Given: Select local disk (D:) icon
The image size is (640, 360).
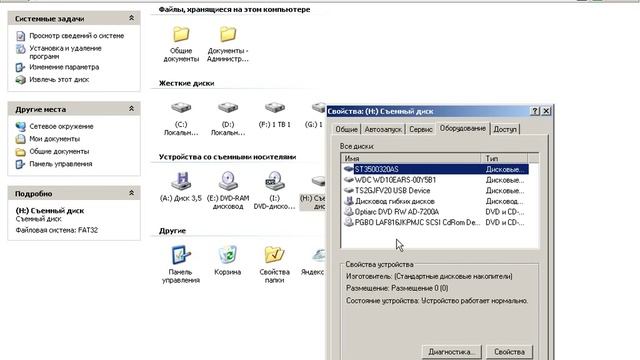Looking at the screenshot, I should coord(228,108).
